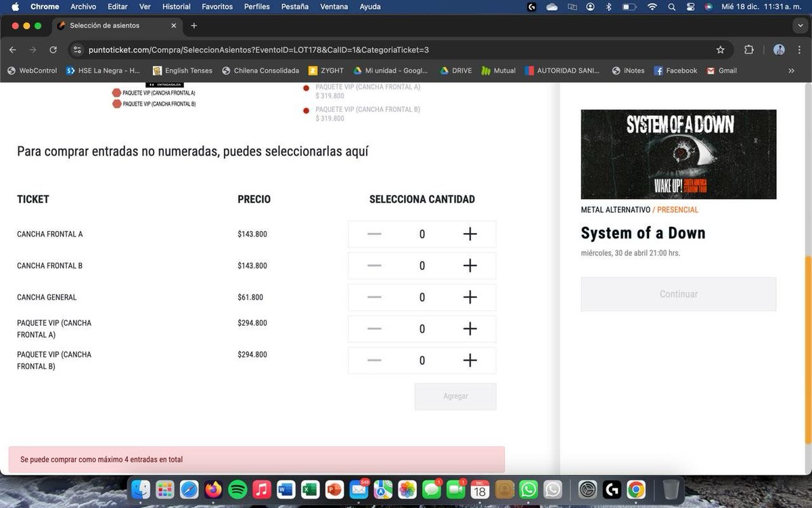
Task: Open the Pestaña menu
Action: [294, 7]
